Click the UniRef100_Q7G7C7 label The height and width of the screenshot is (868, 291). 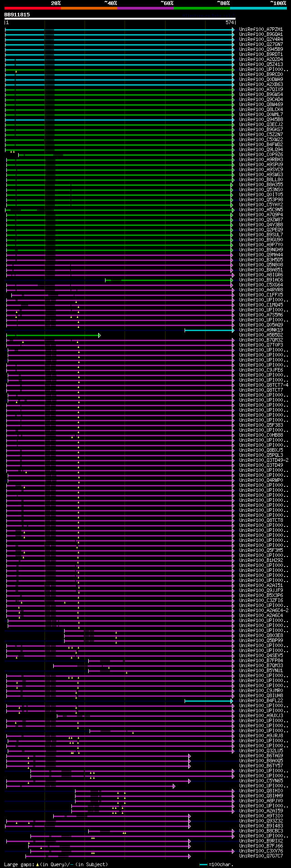click(261, 856)
